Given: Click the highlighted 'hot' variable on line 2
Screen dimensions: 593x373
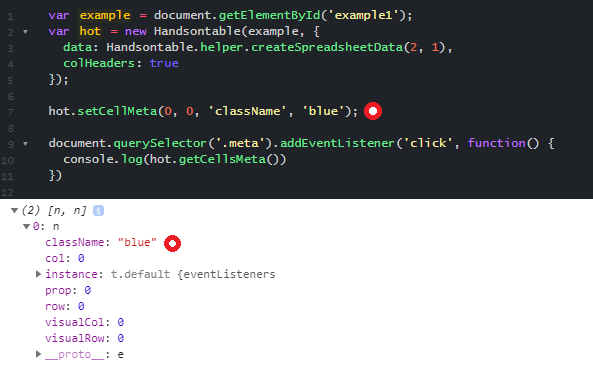Looking at the screenshot, I should pyautogui.click(x=90, y=31).
